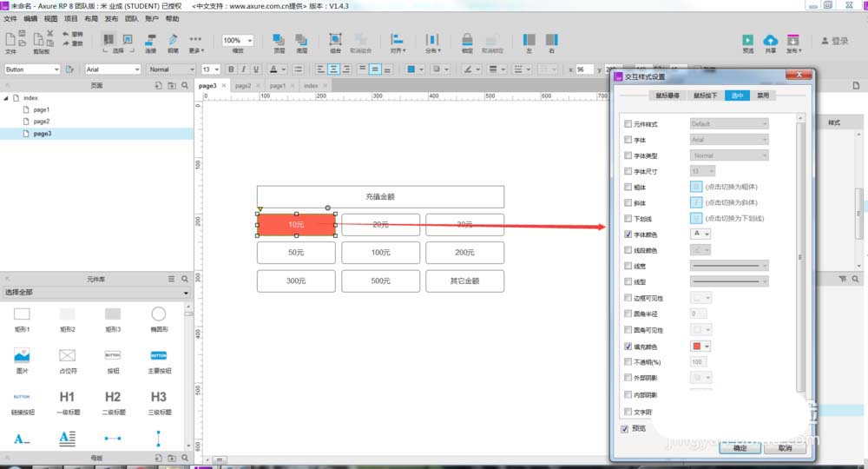Click the Preview play icon in toolbar

coord(748,40)
